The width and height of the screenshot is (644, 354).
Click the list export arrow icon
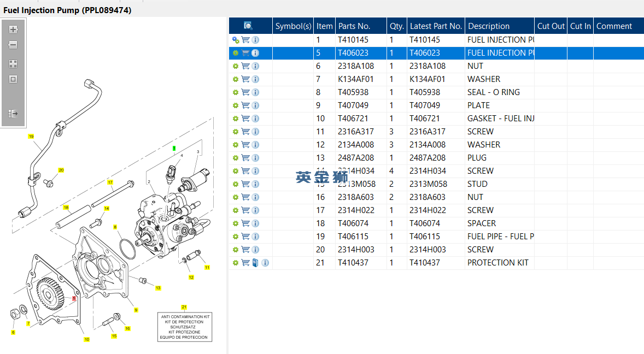[x=13, y=114]
